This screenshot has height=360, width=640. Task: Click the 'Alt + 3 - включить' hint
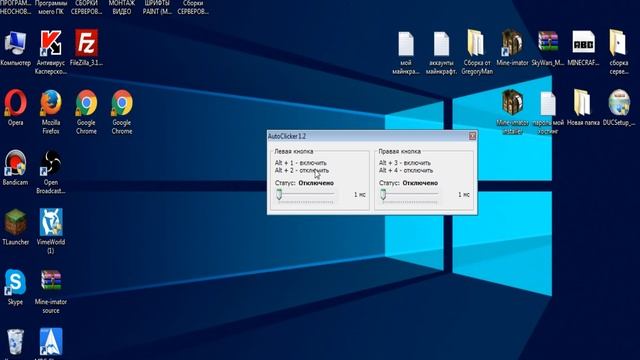[404, 163]
